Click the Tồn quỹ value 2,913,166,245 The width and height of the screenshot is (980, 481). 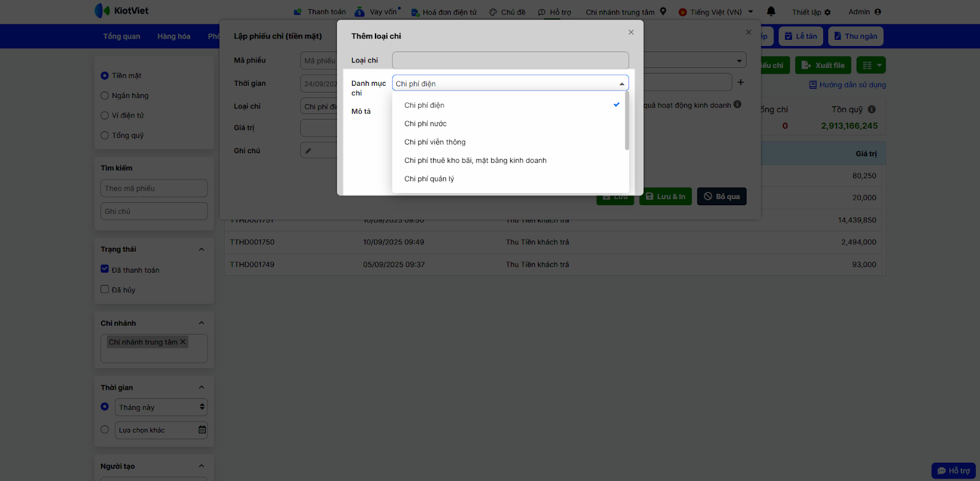850,126
